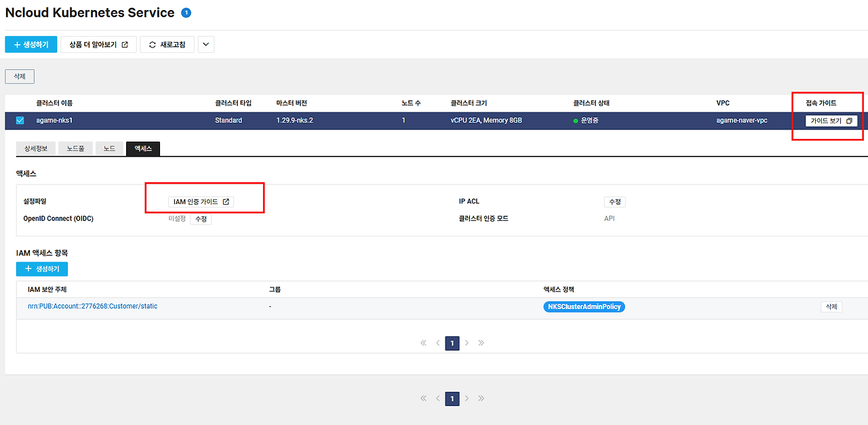This screenshot has height=425, width=868.
Task: Click the agame-naver-vpc VPC cell
Action: pyautogui.click(x=742, y=121)
